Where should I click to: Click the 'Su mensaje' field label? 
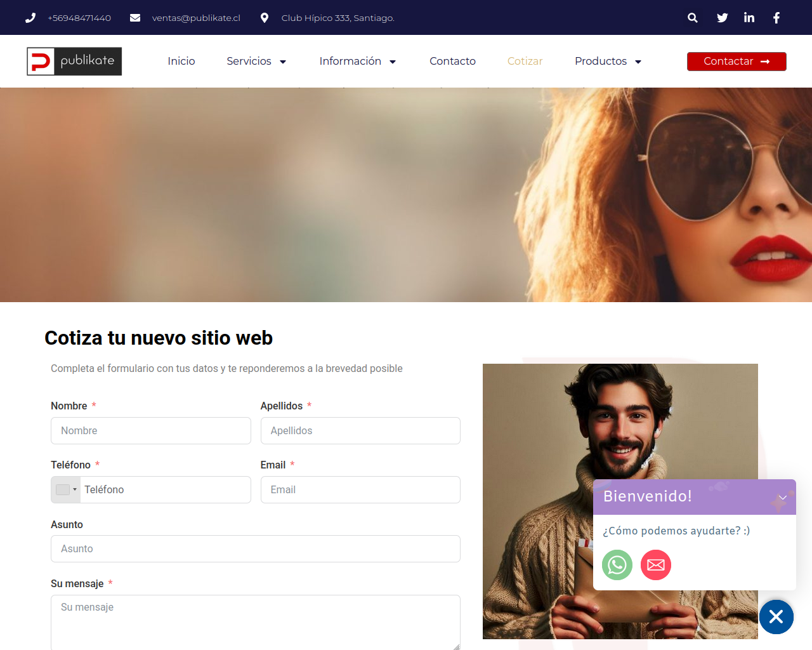click(77, 583)
